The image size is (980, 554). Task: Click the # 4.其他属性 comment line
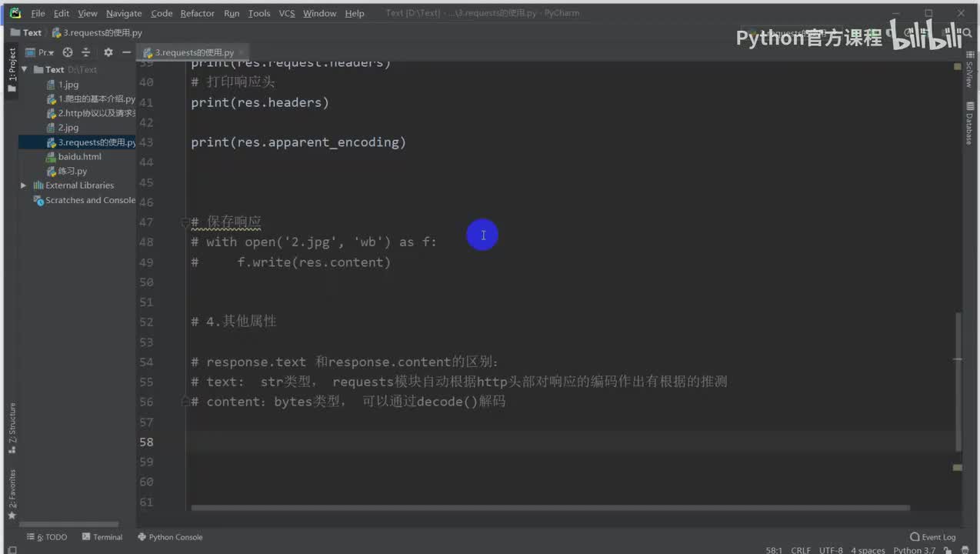[x=234, y=322]
